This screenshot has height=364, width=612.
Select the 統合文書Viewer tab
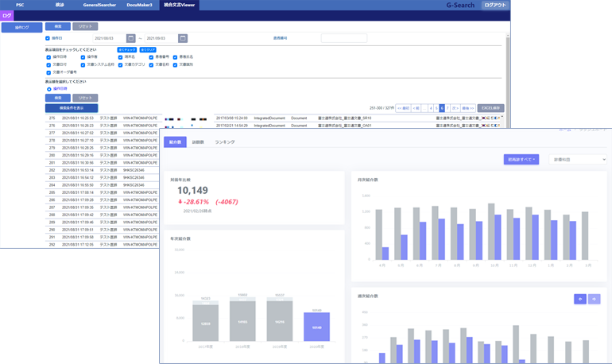pos(179,5)
